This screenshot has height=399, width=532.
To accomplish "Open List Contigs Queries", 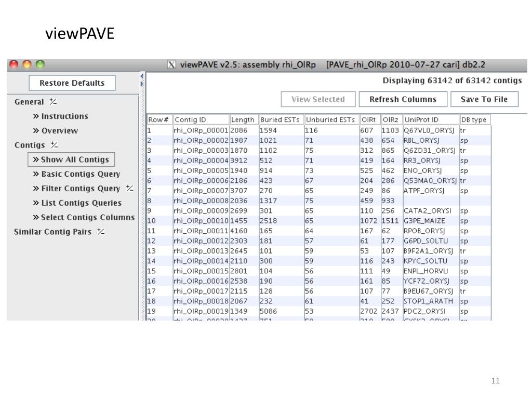I will [x=77, y=203].
